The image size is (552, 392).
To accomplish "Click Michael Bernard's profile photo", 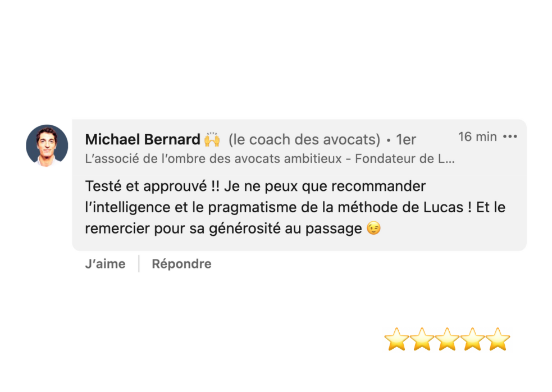I will pyautogui.click(x=47, y=145).
